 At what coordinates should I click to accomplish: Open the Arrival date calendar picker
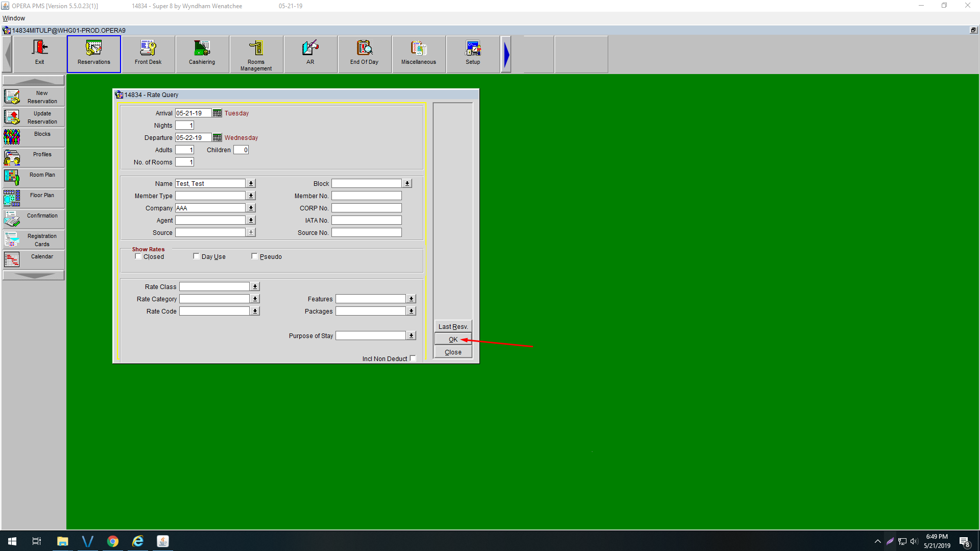pyautogui.click(x=217, y=113)
